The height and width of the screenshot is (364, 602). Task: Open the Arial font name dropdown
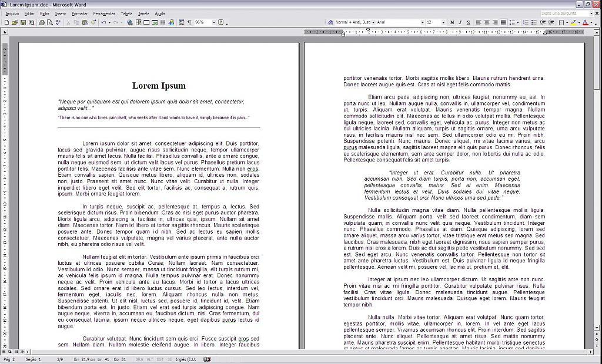423,23
